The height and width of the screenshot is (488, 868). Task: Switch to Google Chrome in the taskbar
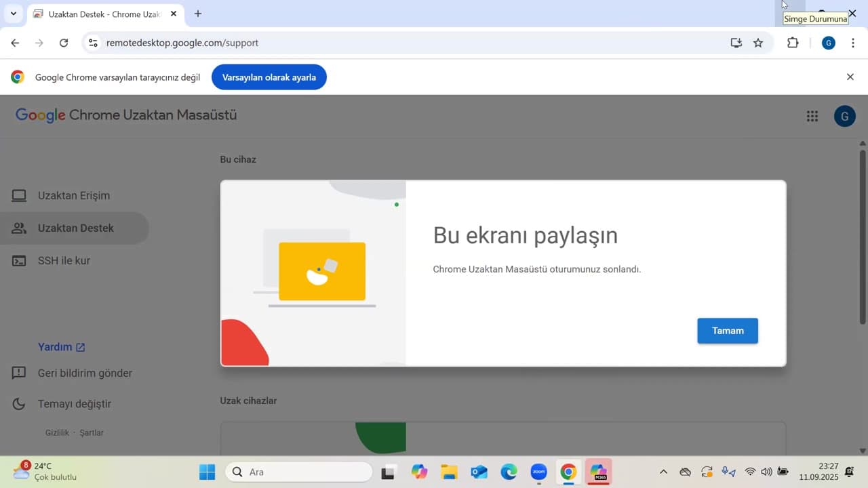point(568,472)
